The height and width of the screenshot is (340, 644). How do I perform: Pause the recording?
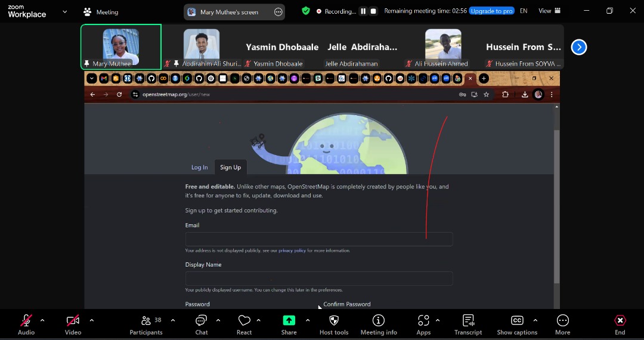coord(363,11)
